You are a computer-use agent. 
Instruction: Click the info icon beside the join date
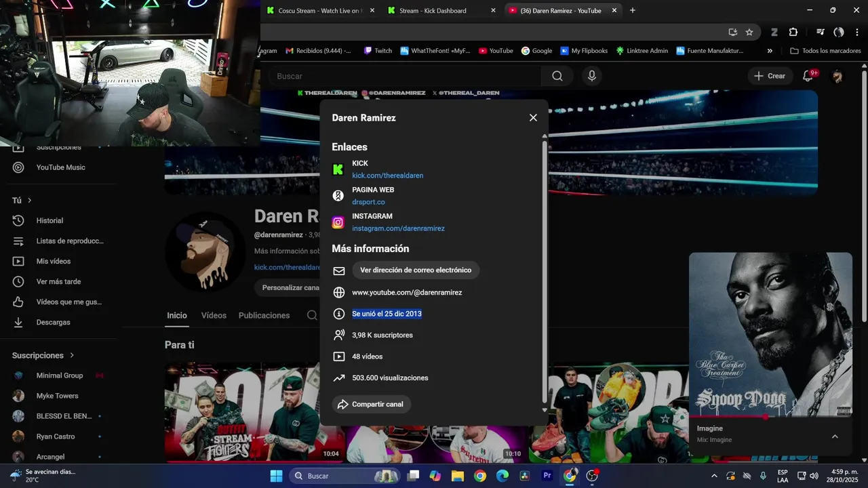339,314
